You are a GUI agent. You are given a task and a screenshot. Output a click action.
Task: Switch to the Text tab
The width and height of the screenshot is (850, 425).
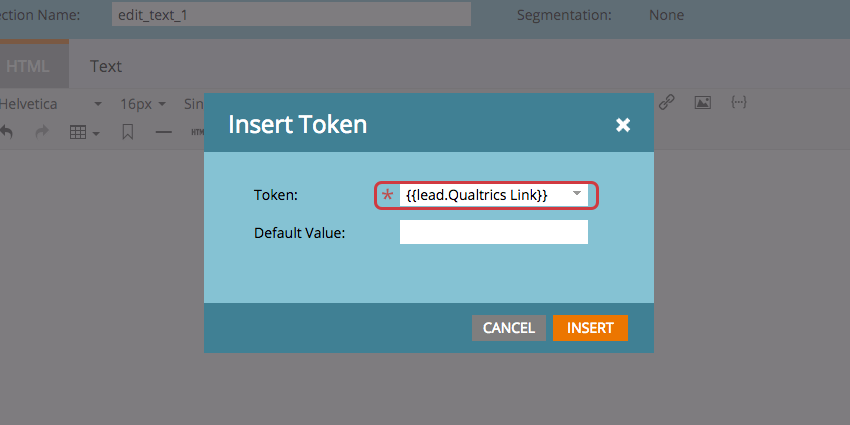coord(106,66)
